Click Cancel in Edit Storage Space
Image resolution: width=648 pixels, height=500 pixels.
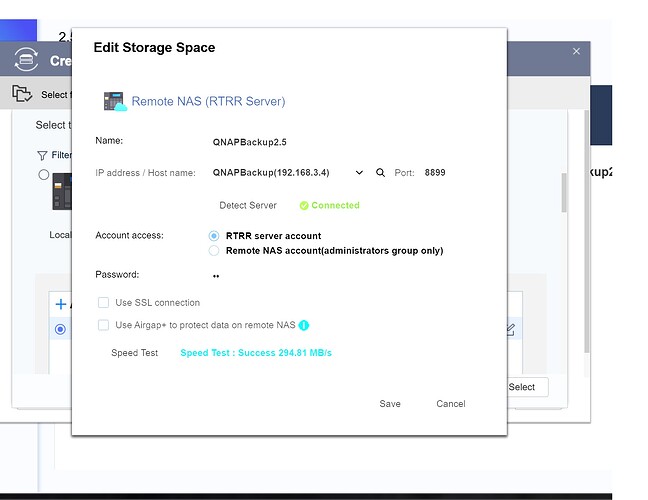(450, 404)
